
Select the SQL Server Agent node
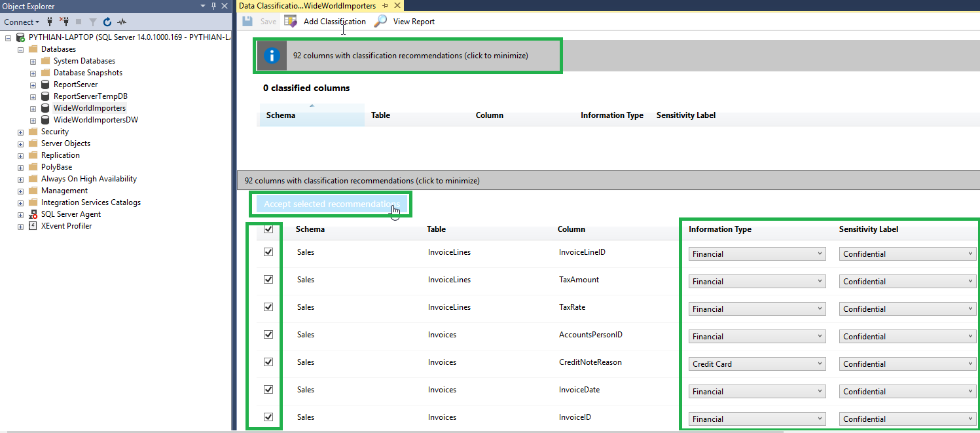(71, 214)
